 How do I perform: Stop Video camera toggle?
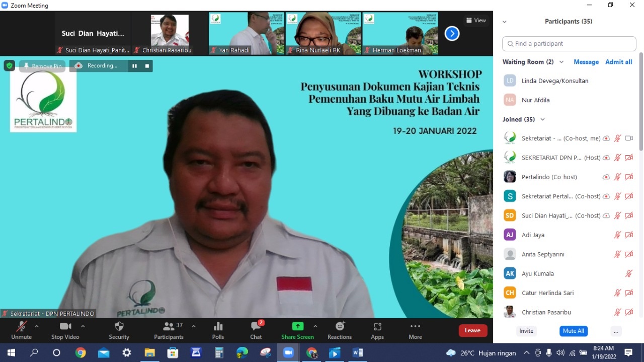(x=65, y=327)
